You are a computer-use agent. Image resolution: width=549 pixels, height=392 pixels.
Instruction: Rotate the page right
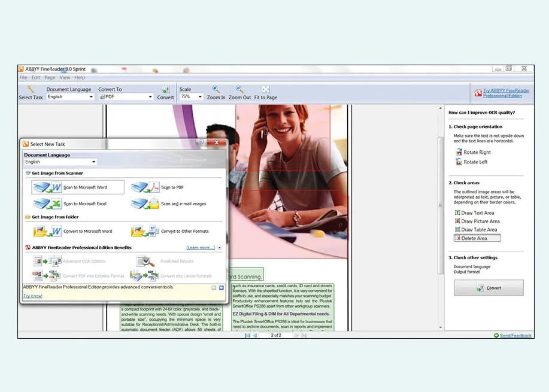click(473, 152)
